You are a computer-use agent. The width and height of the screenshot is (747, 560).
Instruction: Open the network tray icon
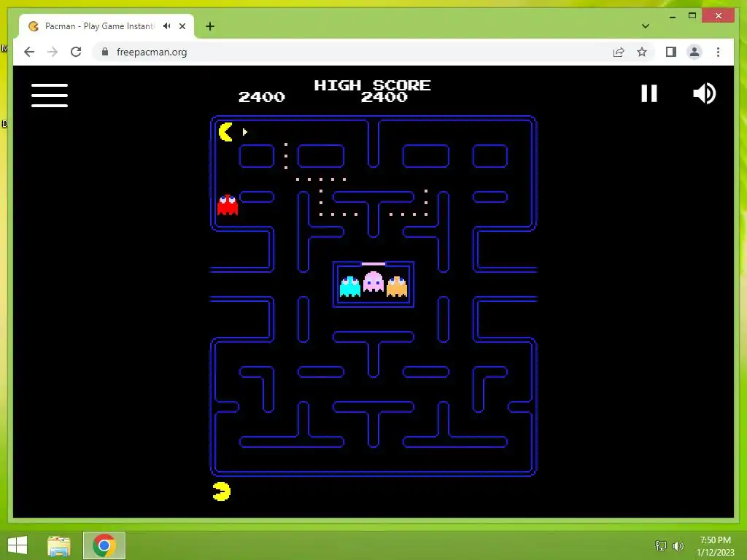click(661, 545)
